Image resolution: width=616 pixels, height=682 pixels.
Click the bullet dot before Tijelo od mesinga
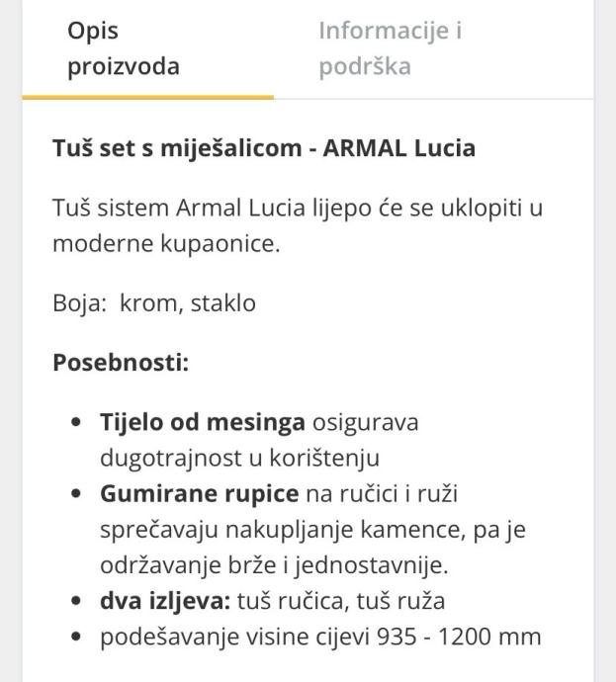(x=76, y=423)
